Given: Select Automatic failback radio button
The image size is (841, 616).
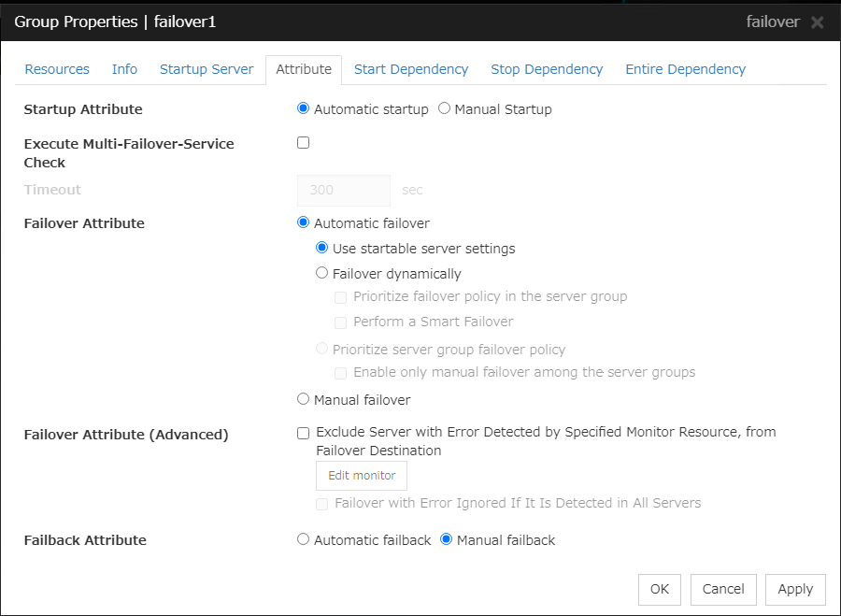Looking at the screenshot, I should [303, 539].
